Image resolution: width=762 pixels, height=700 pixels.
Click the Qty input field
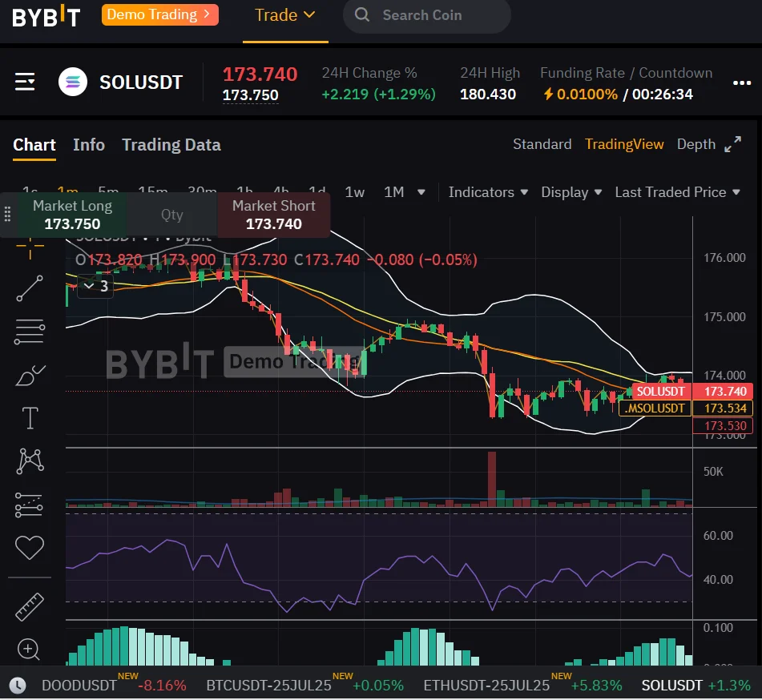(171, 214)
